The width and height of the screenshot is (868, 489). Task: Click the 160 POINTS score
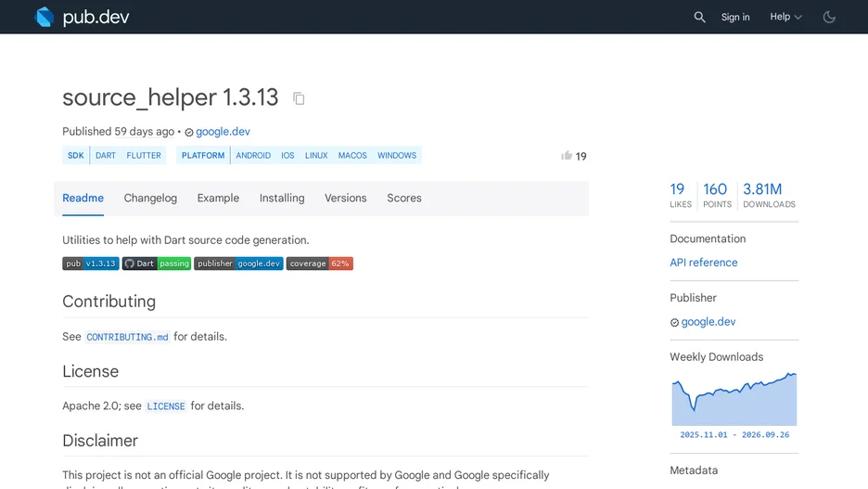(718, 196)
